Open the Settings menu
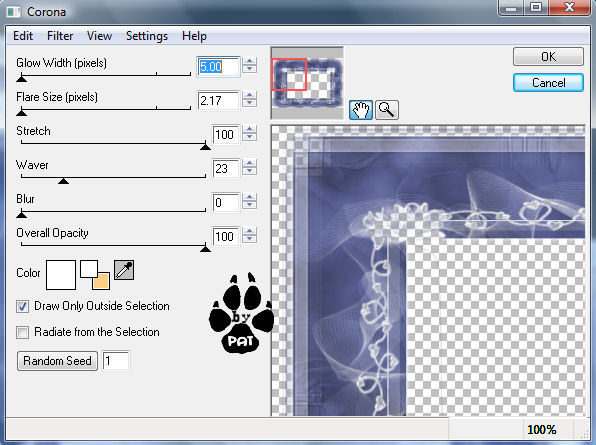 [147, 36]
